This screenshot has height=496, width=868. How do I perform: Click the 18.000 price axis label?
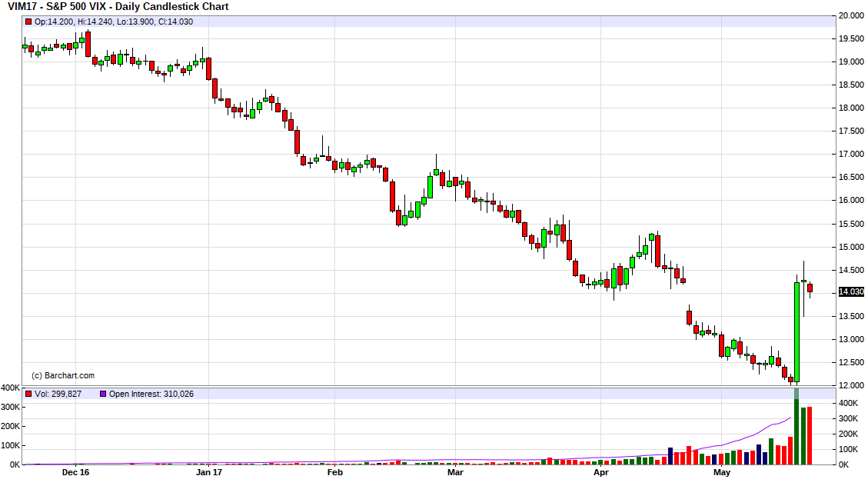tap(851, 108)
